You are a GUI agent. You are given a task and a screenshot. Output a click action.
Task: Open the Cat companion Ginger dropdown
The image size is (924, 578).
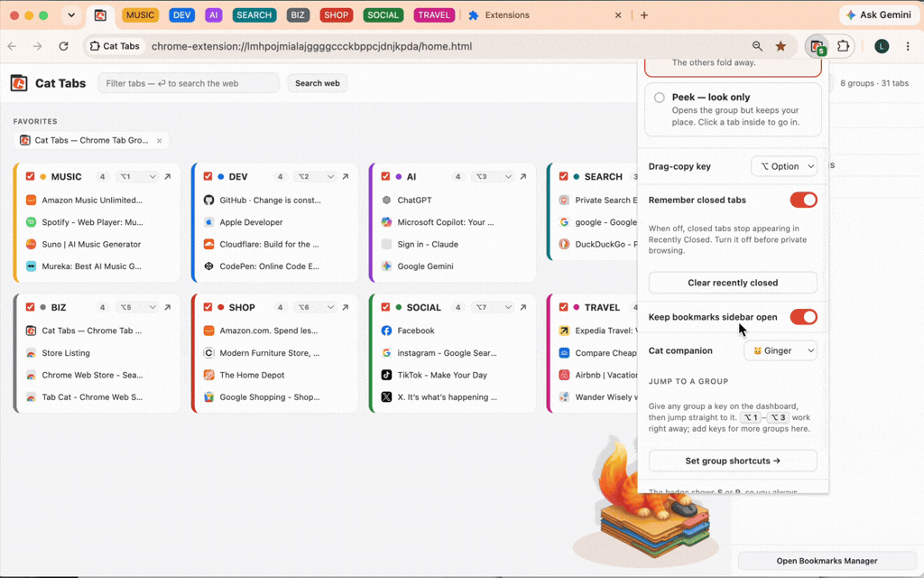tap(781, 350)
